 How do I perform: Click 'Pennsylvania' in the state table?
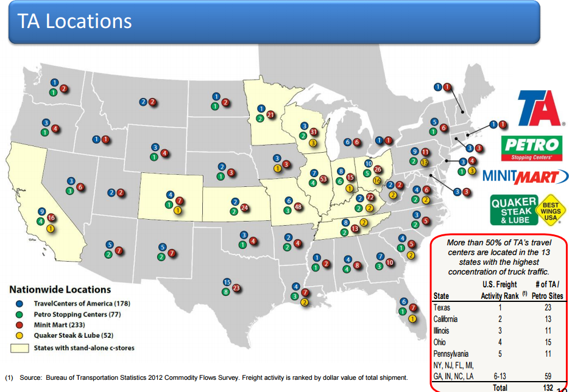click(x=451, y=354)
